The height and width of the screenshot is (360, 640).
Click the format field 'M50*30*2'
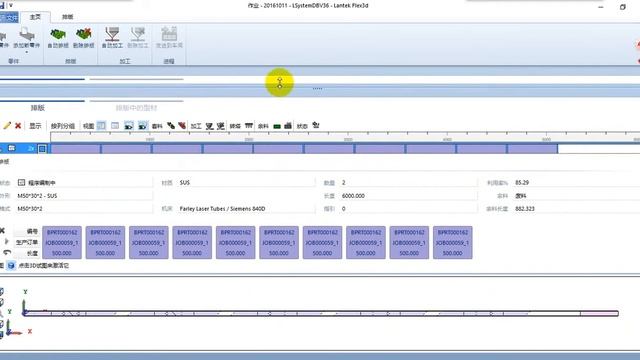84,209
